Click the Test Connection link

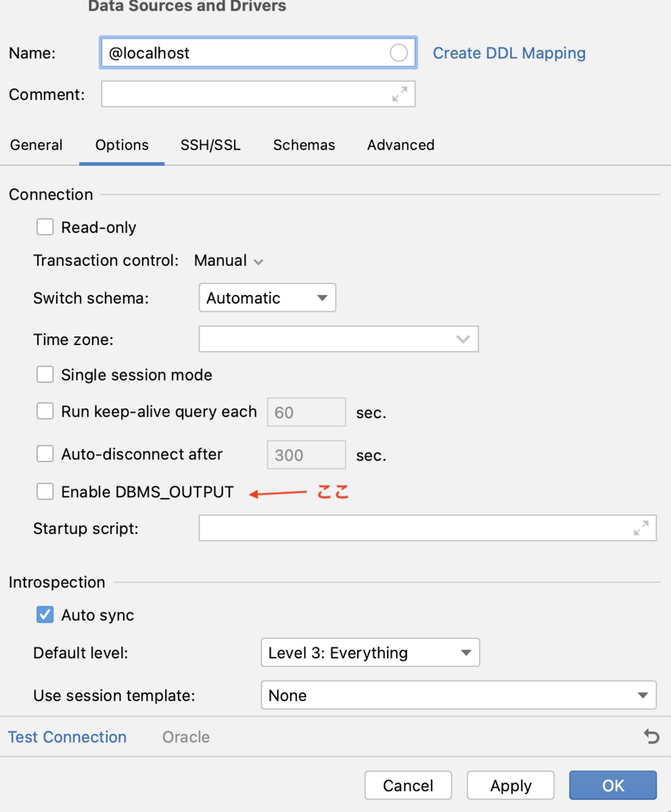67,737
